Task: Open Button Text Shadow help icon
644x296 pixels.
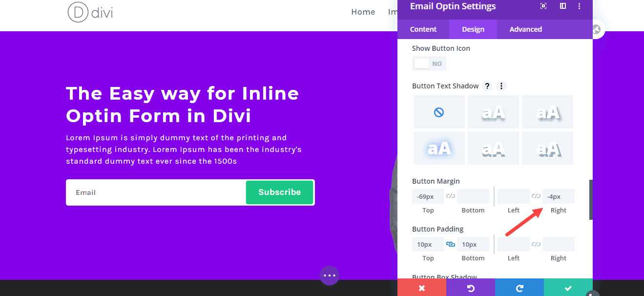Action: [487, 86]
